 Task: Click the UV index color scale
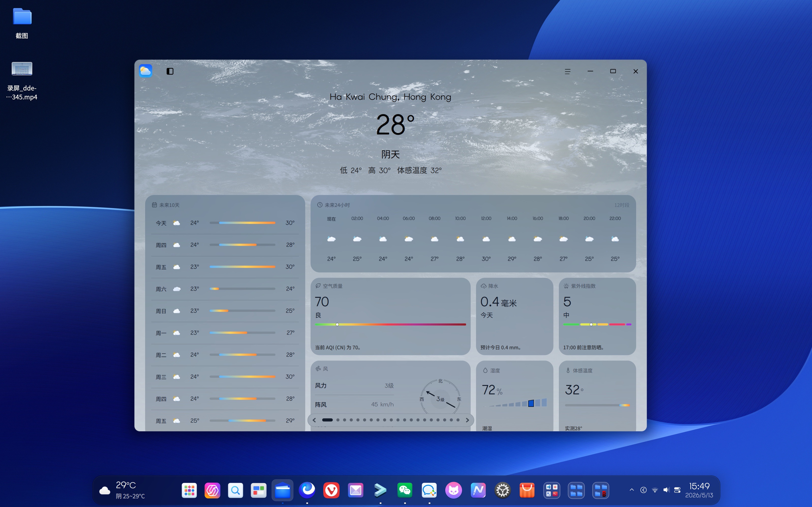tap(597, 324)
